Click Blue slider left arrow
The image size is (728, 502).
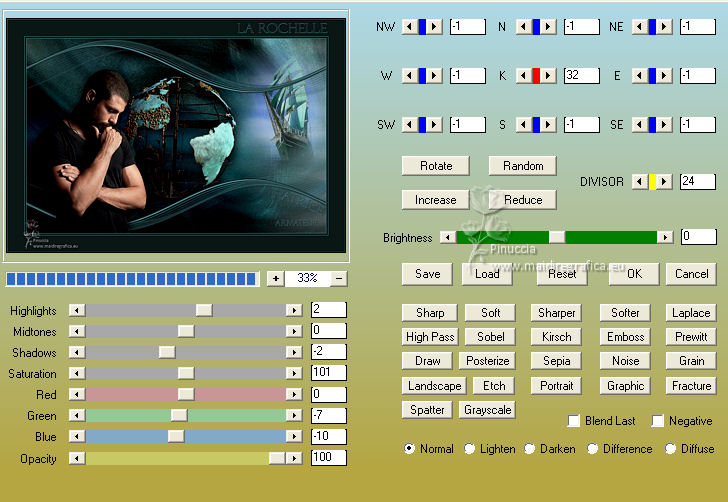[77, 436]
